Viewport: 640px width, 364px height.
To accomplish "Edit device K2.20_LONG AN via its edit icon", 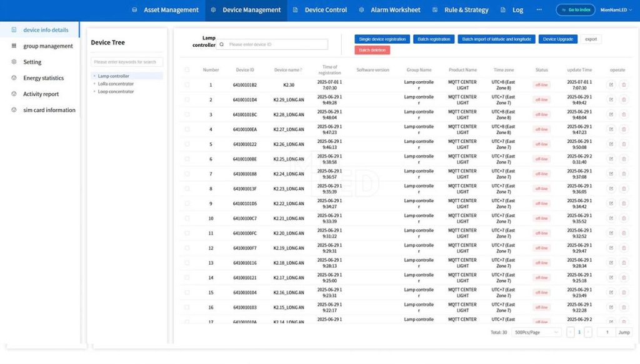I will point(611,233).
